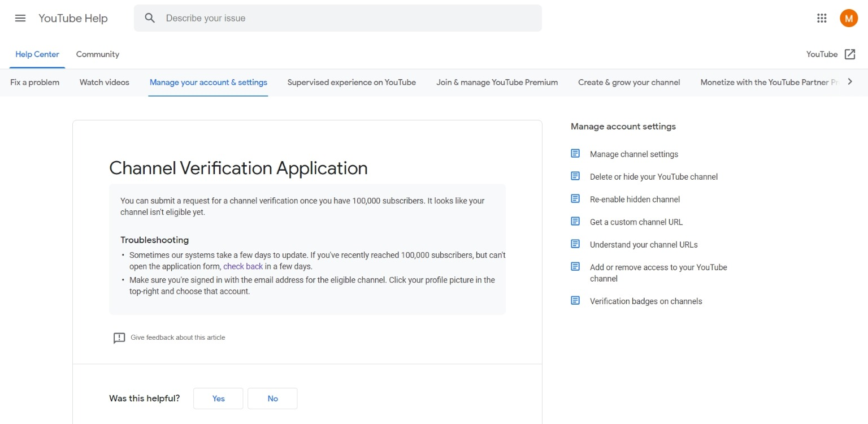This screenshot has width=868, height=424.
Task: Click the No helpful button
Action: click(272, 399)
